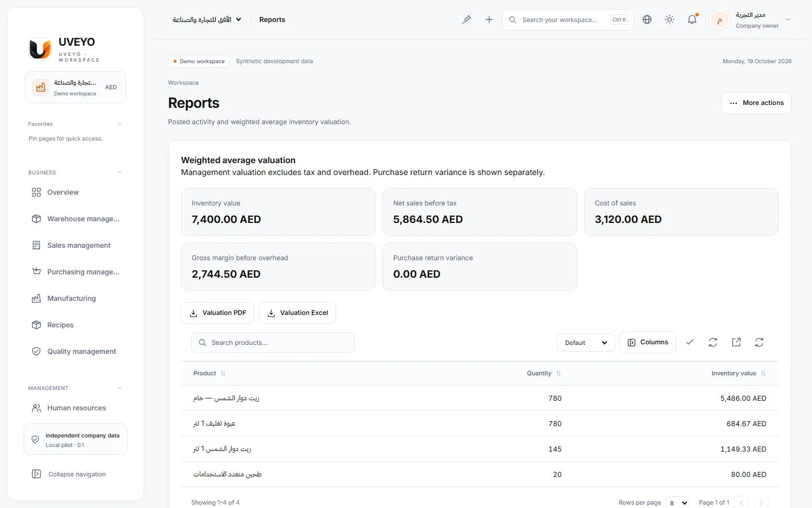The height and width of the screenshot is (508, 812).
Task: Open Columns chooser
Action: click(x=647, y=343)
